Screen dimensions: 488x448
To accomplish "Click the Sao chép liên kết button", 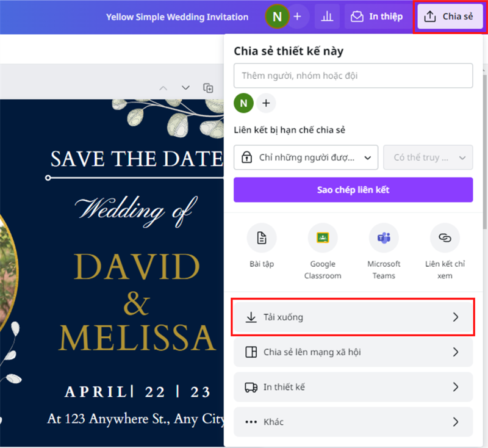I will pos(353,190).
